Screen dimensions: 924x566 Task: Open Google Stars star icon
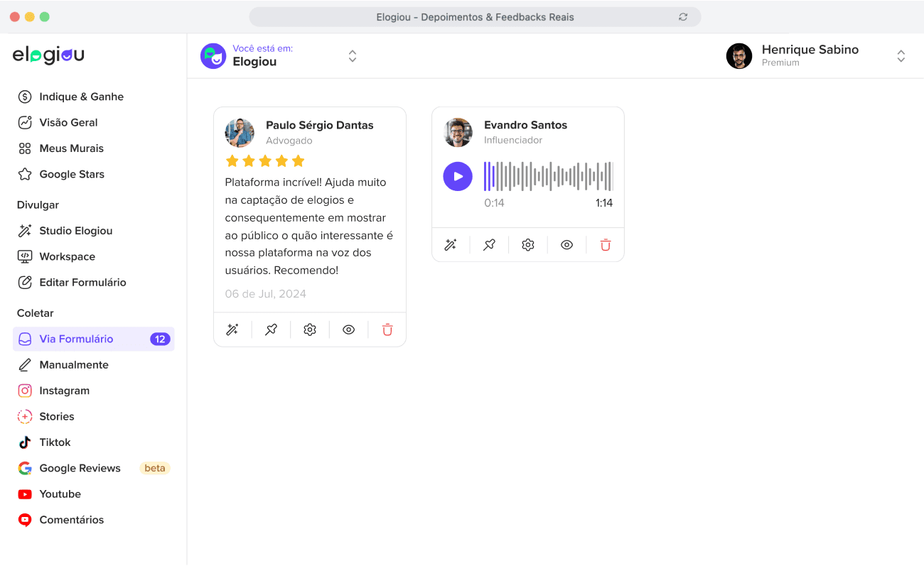click(x=25, y=174)
